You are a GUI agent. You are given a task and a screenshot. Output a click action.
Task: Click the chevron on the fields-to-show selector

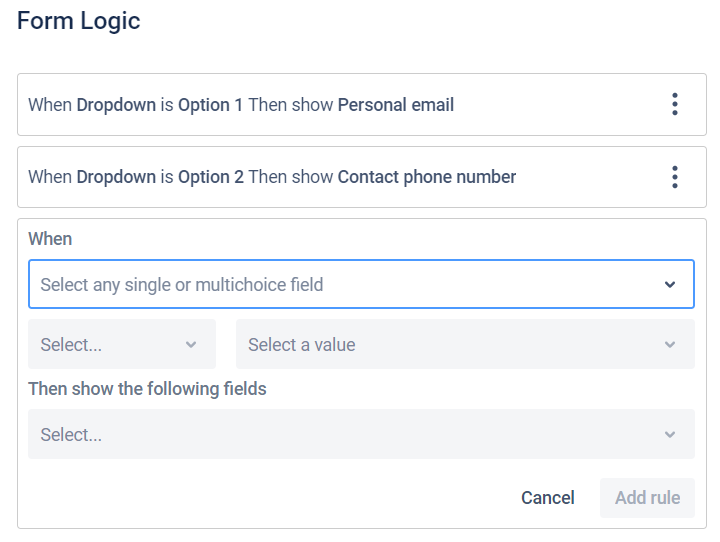[670, 435]
